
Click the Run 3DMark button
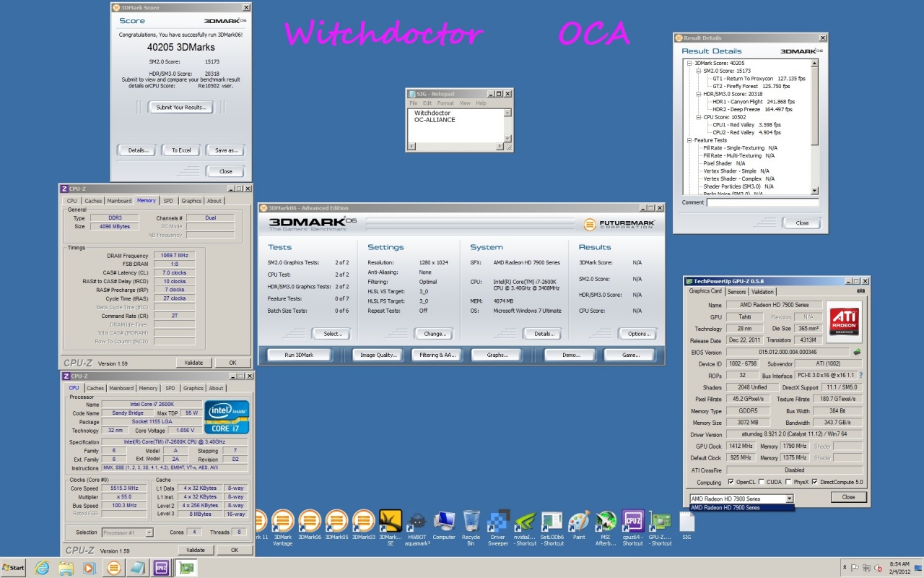(x=299, y=355)
